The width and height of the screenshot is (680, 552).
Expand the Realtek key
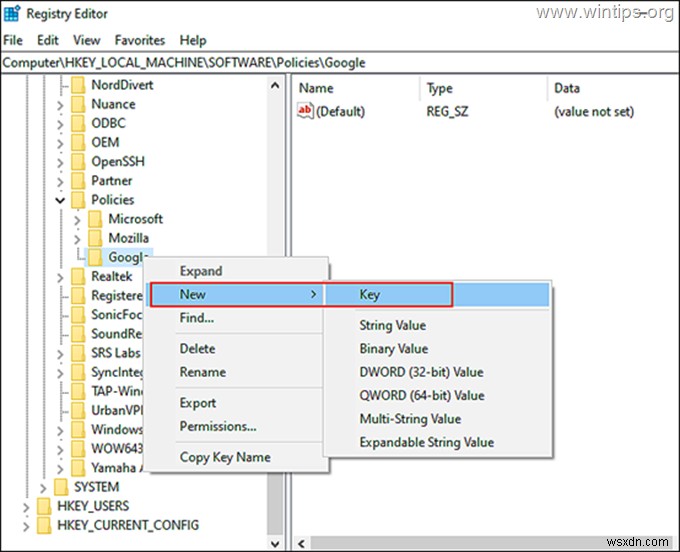pos(60,277)
